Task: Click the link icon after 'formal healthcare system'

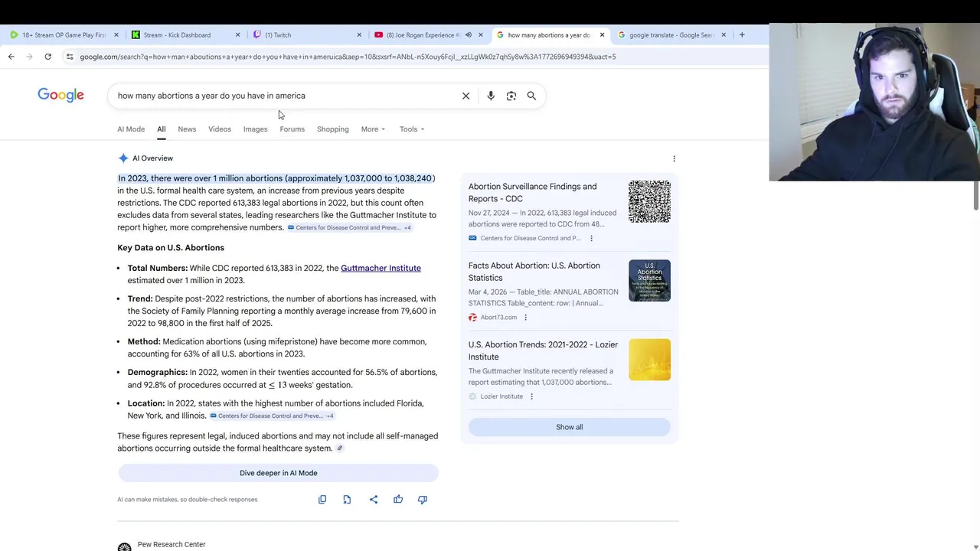Action: click(x=340, y=448)
